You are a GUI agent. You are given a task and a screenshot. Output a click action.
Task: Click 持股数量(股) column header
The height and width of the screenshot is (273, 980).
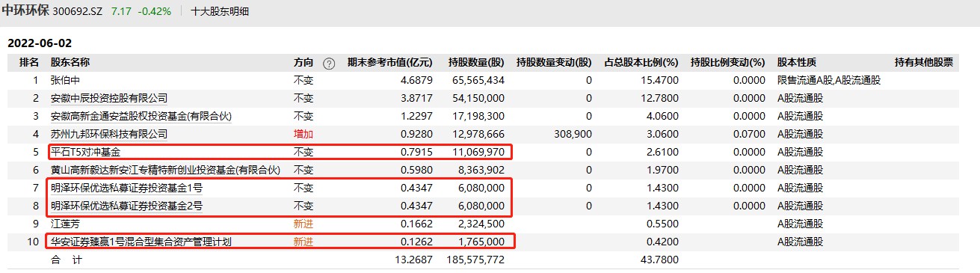pos(476,63)
